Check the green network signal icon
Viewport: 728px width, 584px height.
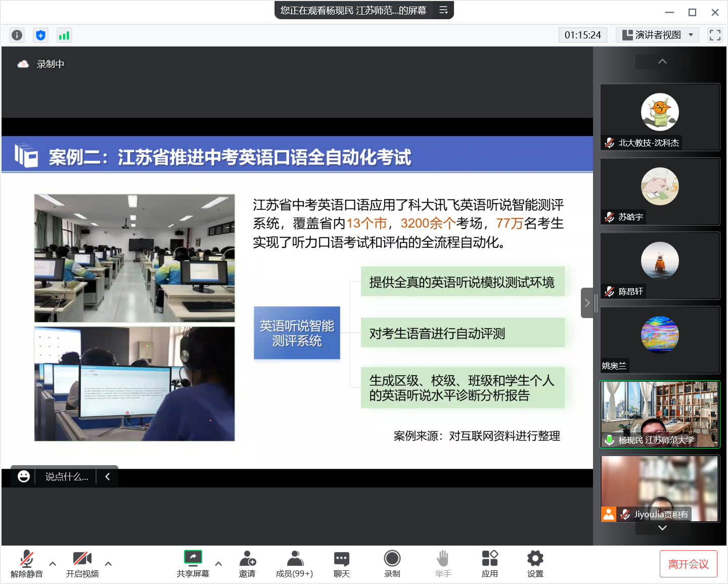(64, 35)
